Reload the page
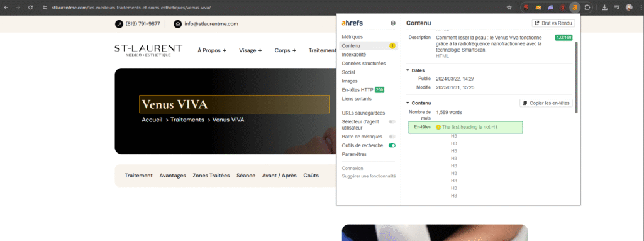Image resolution: width=644 pixels, height=241 pixels. click(x=30, y=8)
